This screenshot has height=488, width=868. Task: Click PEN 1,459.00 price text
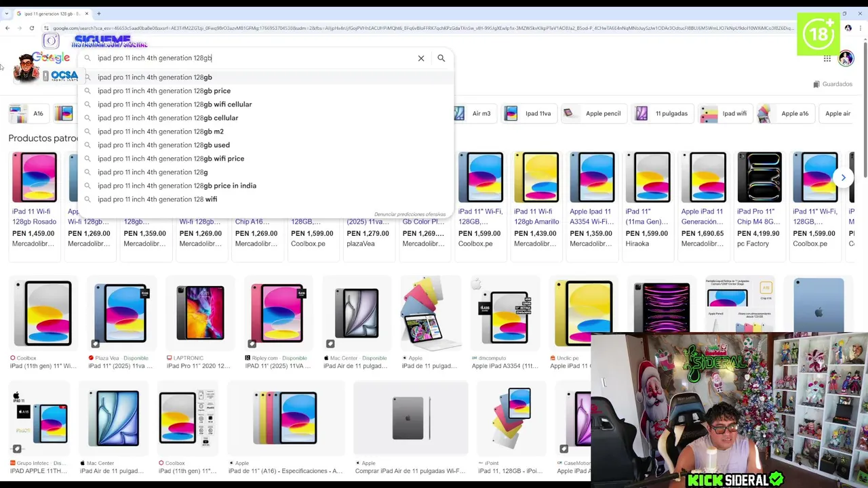33,234
